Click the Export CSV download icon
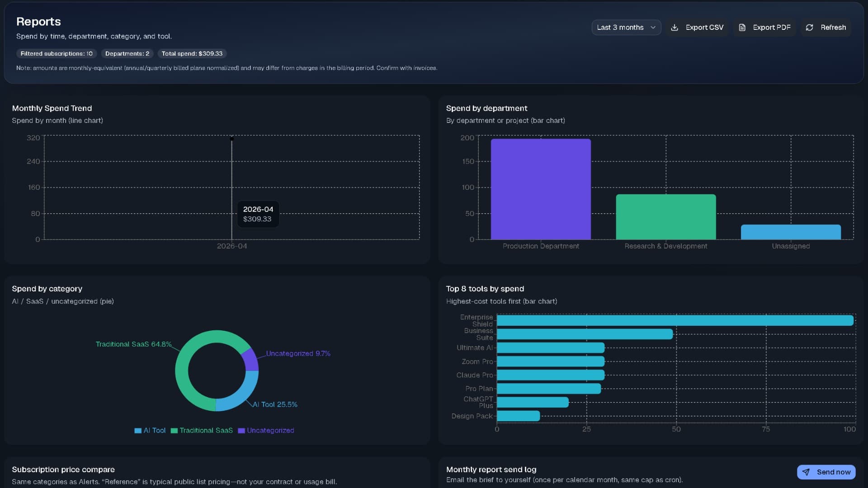The width and height of the screenshot is (868, 488). [675, 27]
